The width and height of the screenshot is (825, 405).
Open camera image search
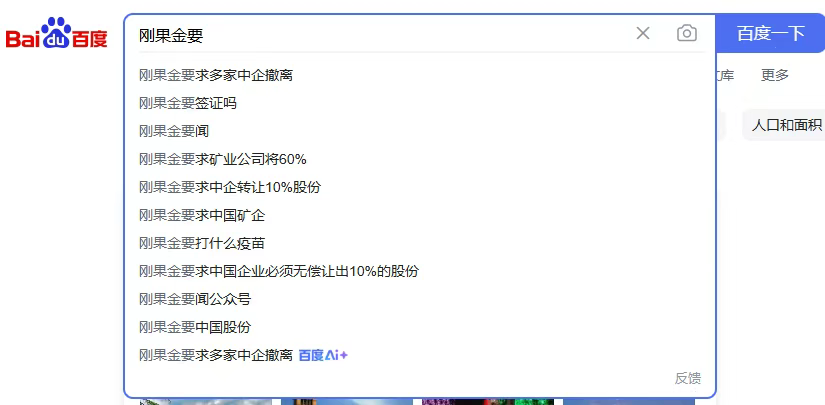click(x=686, y=34)
